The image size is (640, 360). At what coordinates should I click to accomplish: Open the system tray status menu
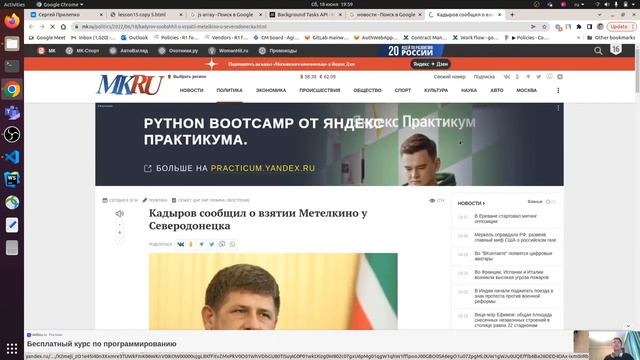click(615, 4)
